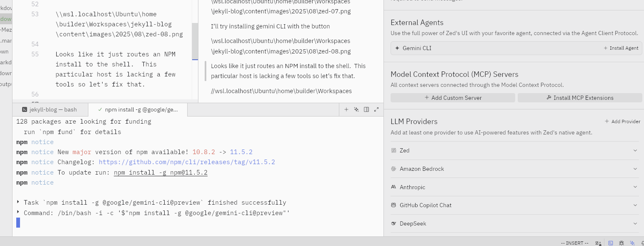Viewport: 644px width, 246px height.
Task: Click the LLM Providers heading
Action: pyautogui.click(x=414, y=122)
